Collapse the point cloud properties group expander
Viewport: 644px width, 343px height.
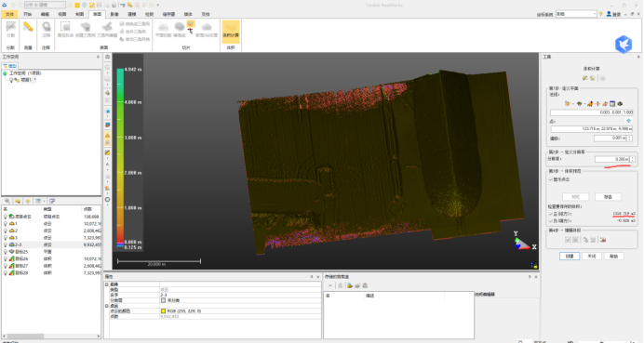pos(106,306)
